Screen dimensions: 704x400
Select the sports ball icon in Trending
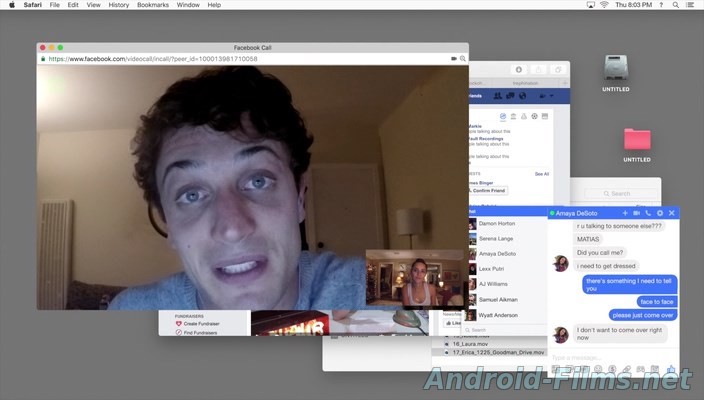(534, 116)
